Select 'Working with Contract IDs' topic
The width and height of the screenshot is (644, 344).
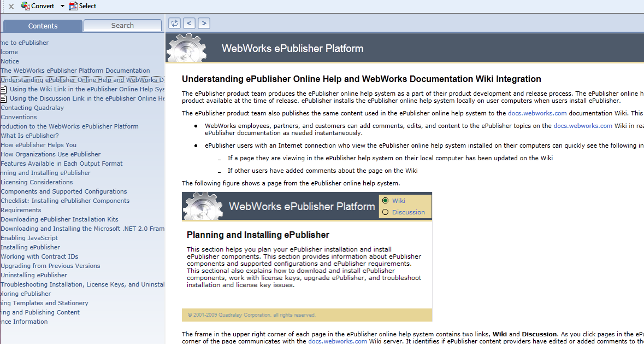39,256
